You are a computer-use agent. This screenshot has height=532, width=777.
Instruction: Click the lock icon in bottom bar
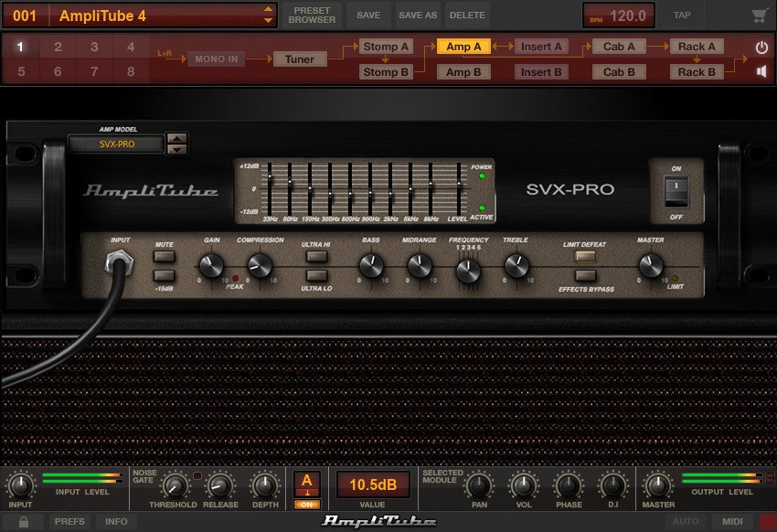tap(24, 521)
